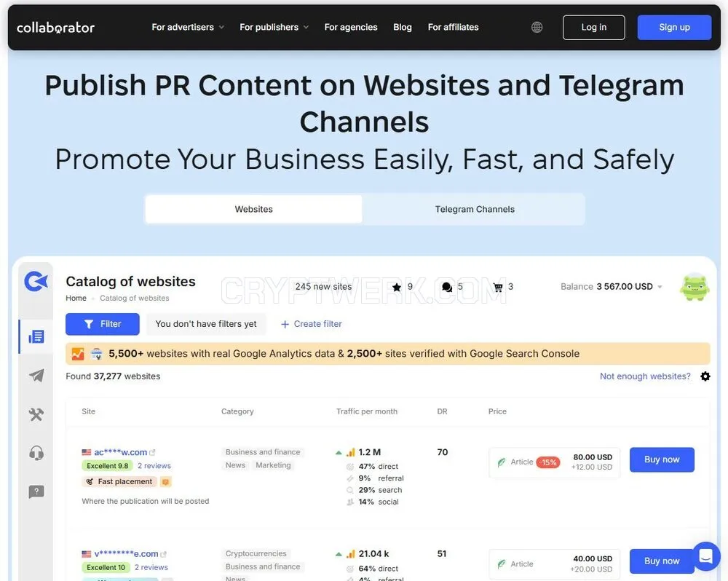
Task: Click the 245 new sites text
Action: tap(324, 287)
